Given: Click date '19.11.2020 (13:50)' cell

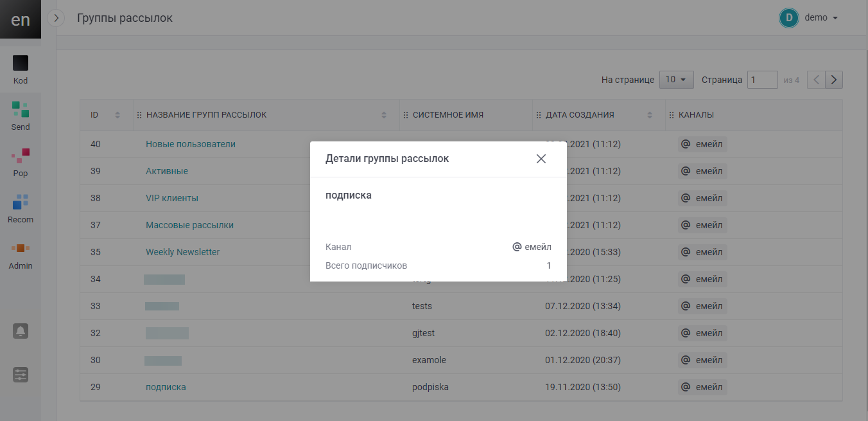Looking at the screenshot, I should [x=583, y=387].
